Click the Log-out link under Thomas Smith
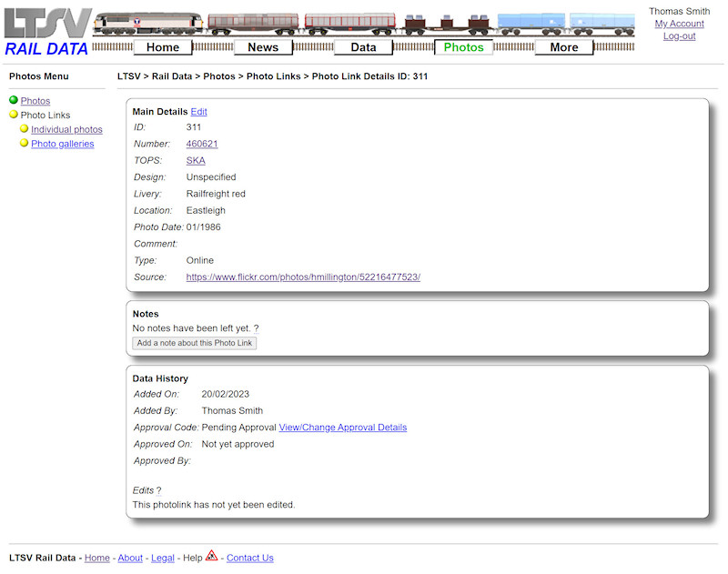The image size is (728, 574). point(680,35)
